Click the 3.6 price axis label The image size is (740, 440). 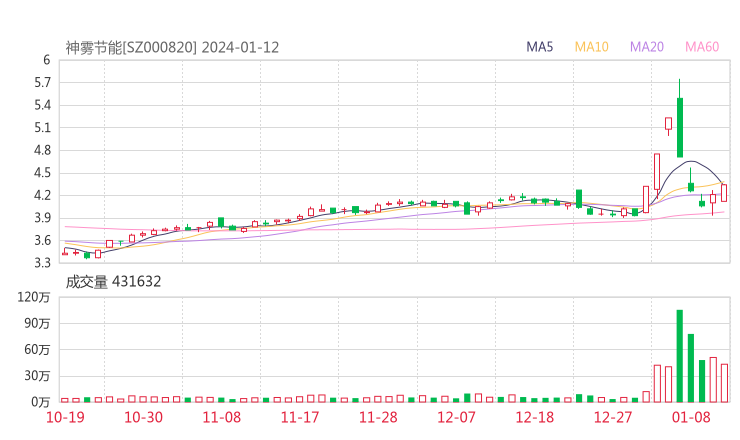tap(42, 241)
